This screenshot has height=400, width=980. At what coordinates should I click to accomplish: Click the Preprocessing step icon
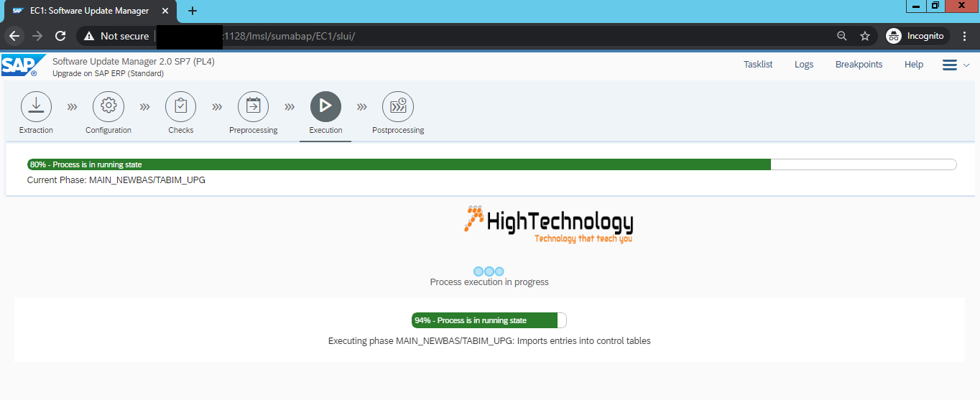click(254, 106)
